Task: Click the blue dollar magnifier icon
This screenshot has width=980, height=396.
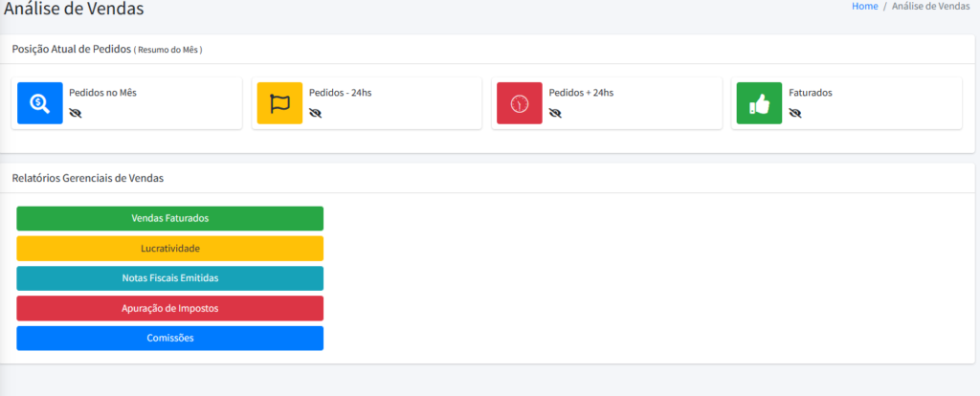Action: 40,103
